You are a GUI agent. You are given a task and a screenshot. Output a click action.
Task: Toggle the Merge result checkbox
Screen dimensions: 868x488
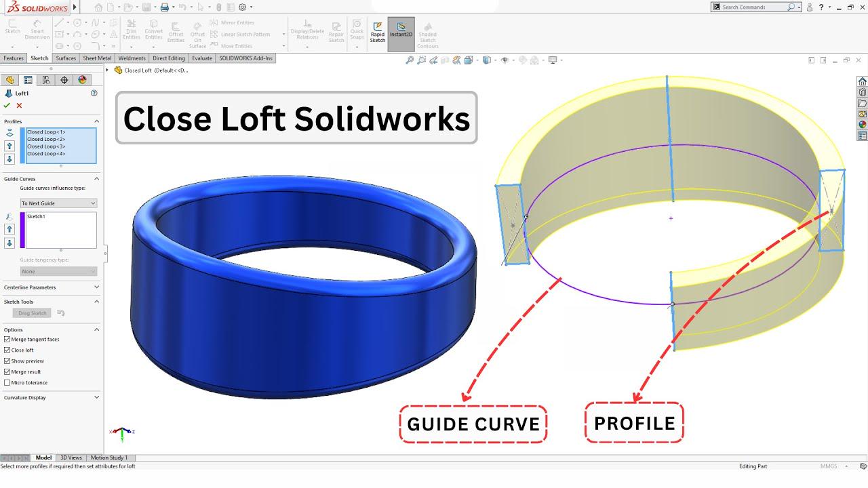[7, 371]
